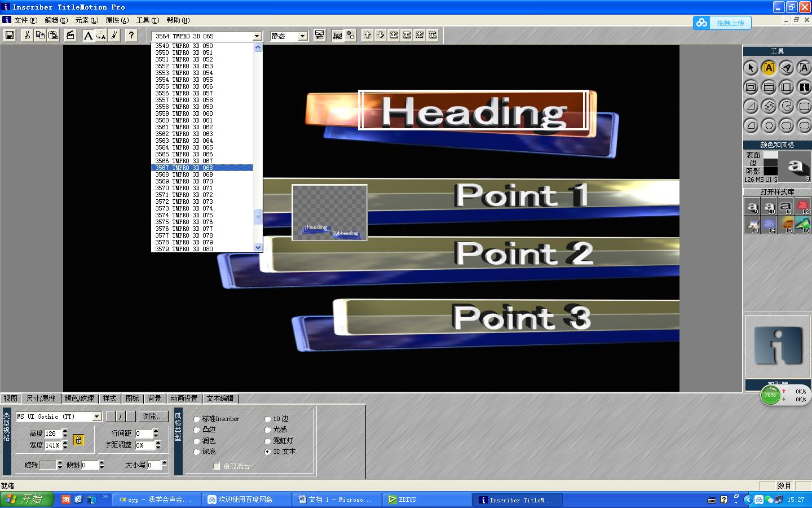812x508 pixels.
Task: Click the Paste clipboard icon
Action: point(53,36)
